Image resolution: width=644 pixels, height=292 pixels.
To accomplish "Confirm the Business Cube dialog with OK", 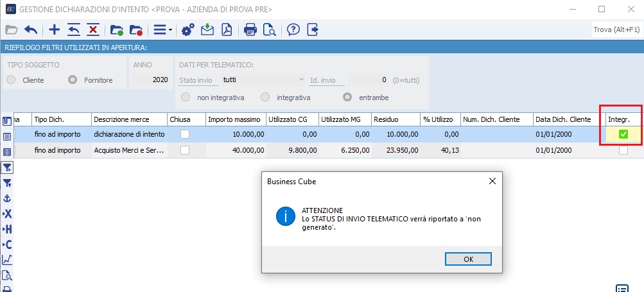I will pos(468,259).
